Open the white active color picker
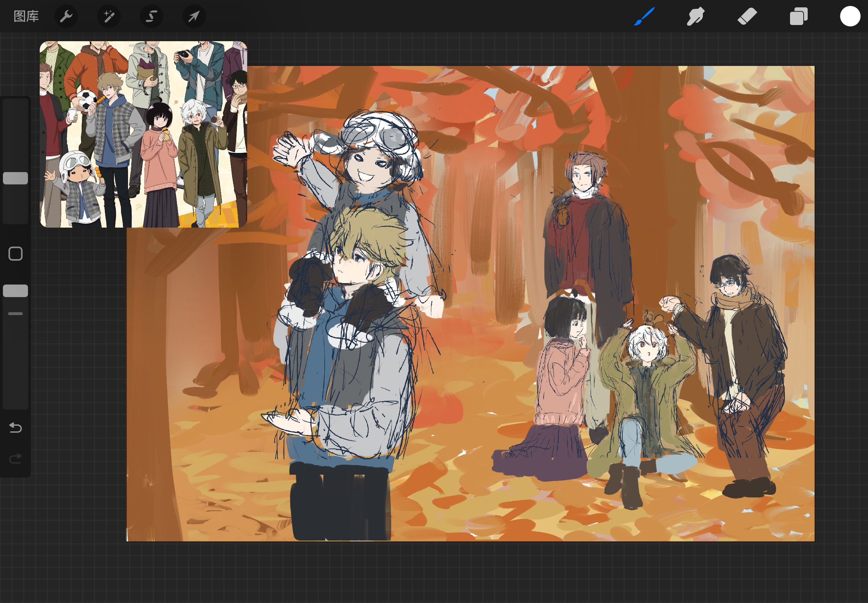This screenshot has width=868, height=603. point(850,16)
